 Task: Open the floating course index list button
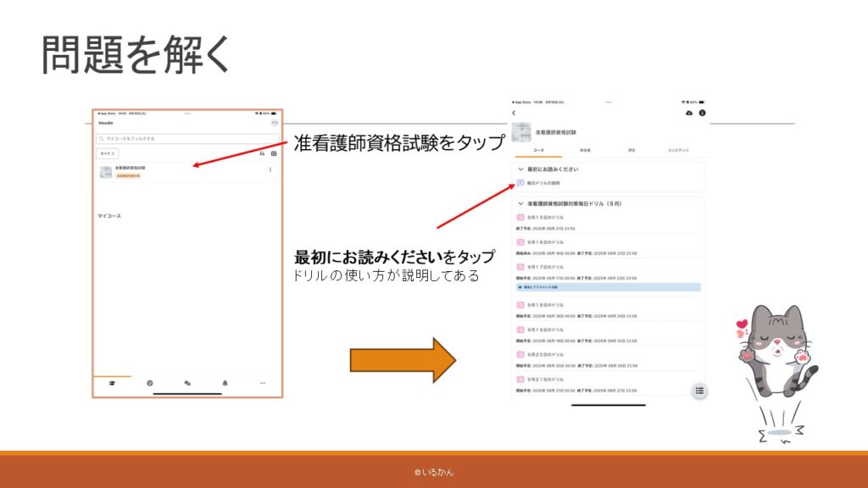click(x=699, y=391)
